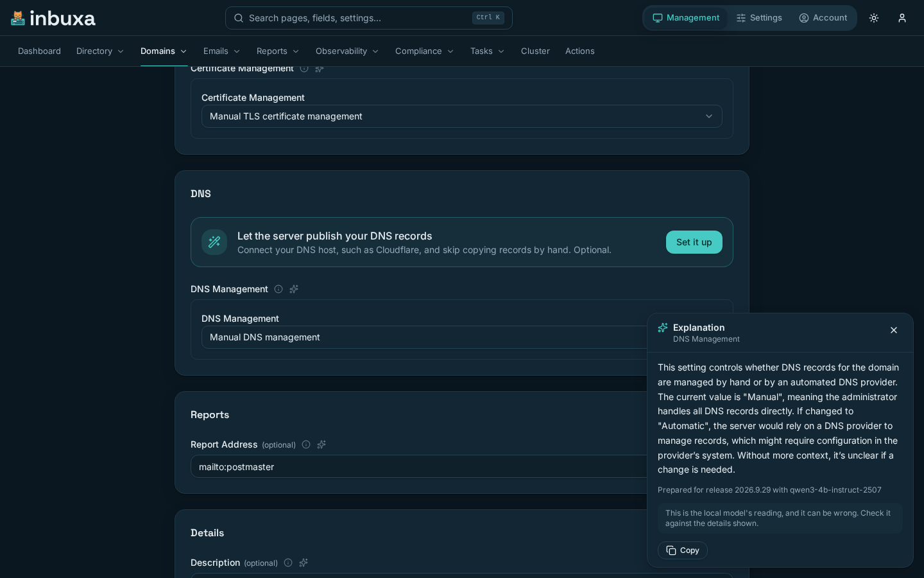
Task: Focus the search pages field
Action: (x=369, y=18)
